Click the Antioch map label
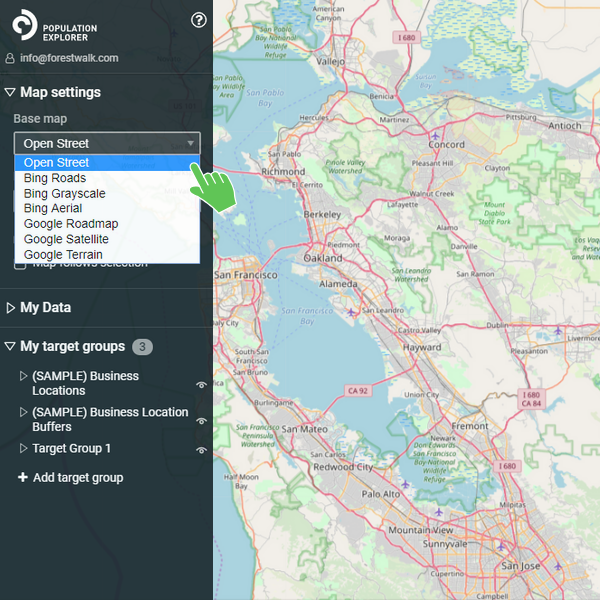The height and width of the screenshot is (600, 600). click(565, 126)
